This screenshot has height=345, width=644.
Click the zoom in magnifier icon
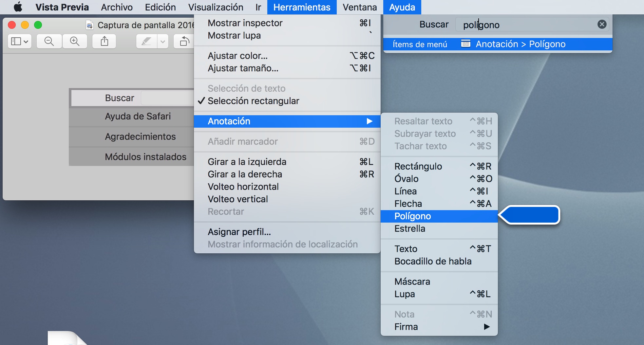coord(75,41)
